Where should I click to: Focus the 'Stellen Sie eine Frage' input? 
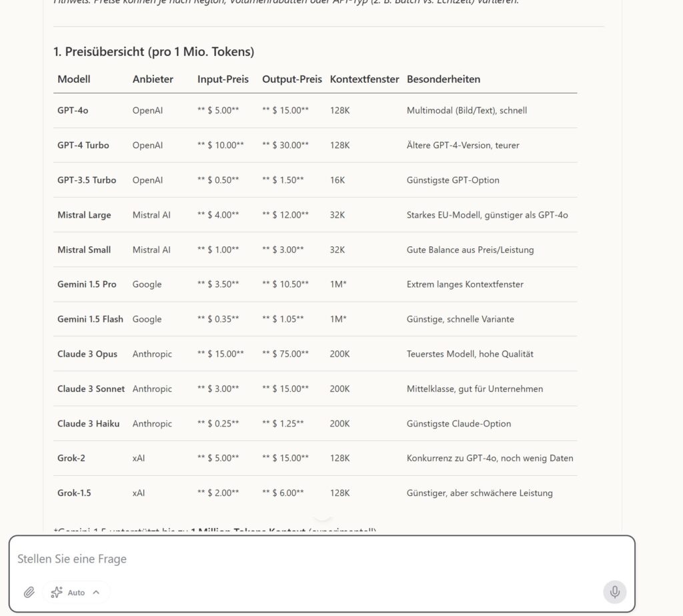click(x=320, y=559)
